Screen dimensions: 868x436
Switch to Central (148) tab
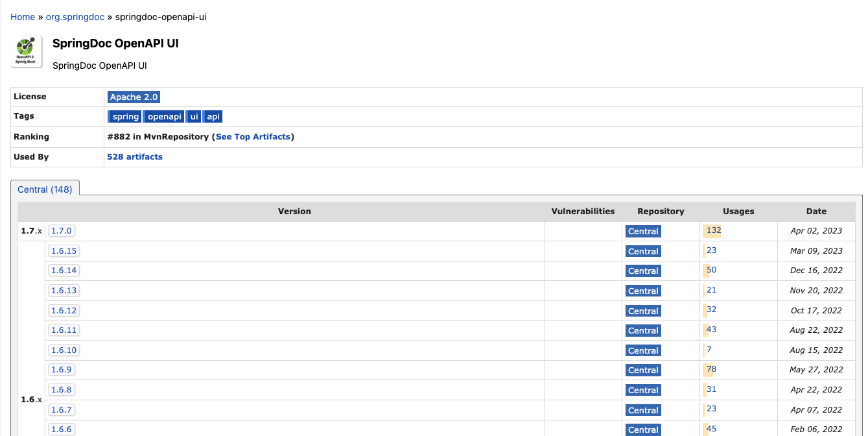[45, 189]
